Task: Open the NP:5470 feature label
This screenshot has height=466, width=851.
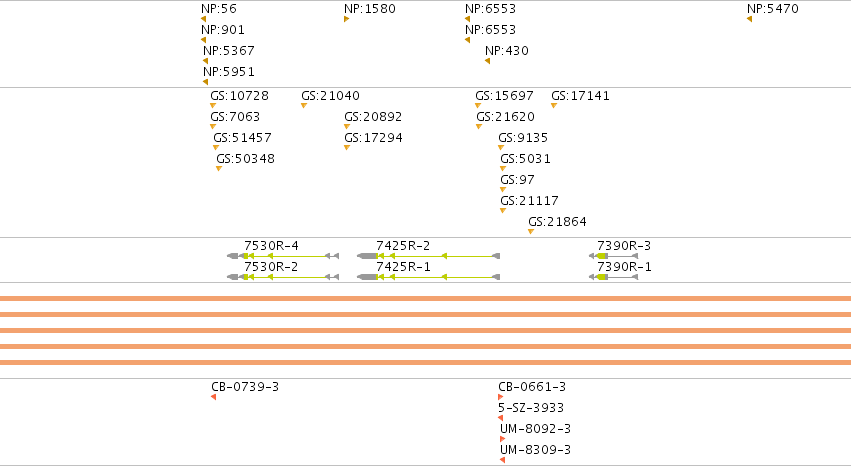Action: click(x=772, y=9)
